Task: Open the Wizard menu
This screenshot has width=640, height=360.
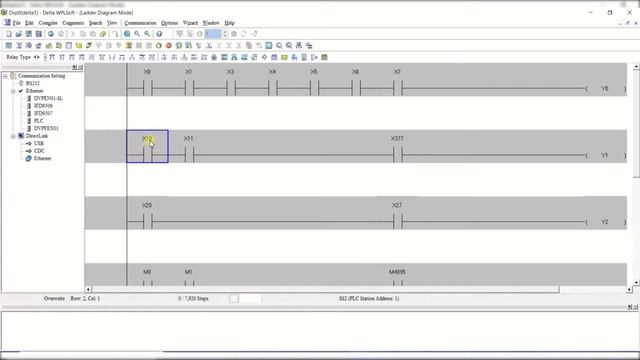Action: [x=190, y=23]
